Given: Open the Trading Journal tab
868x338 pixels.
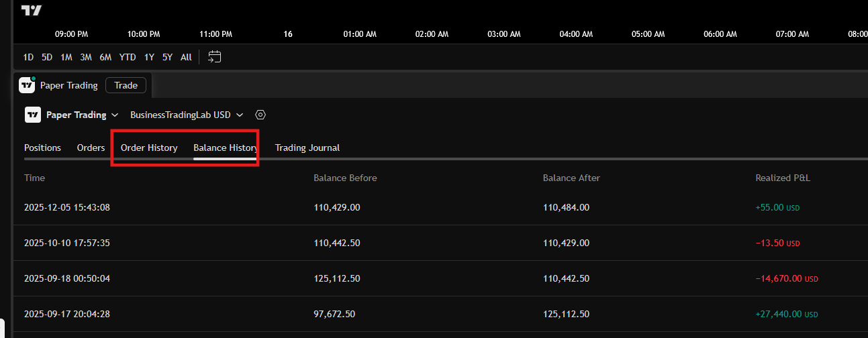Looking at the screenshot, I should 307,148.
